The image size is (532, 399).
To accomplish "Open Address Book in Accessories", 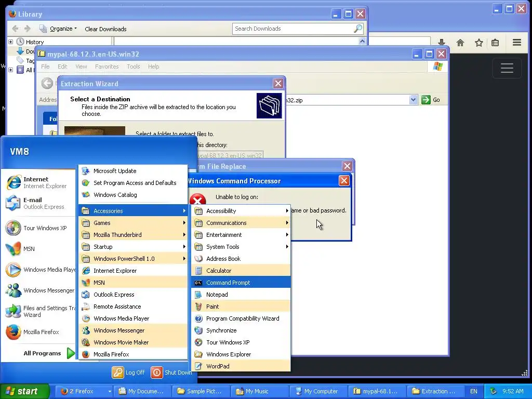I will [x=241, y=259].
